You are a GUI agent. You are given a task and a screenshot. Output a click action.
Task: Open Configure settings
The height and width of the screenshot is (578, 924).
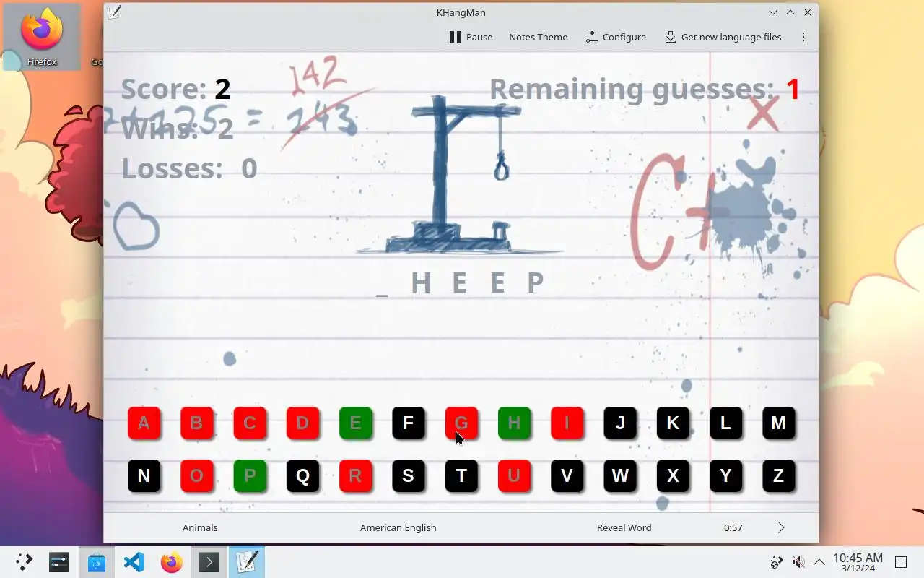coord(616,37)
